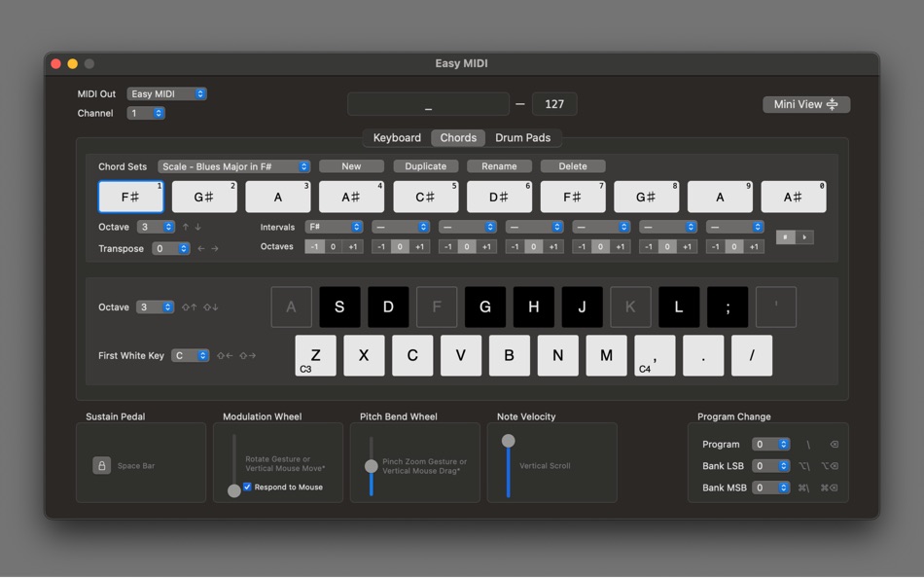The height and width of the screenshot is (578, 924).
Task: Select +1 octave for F# interval
Action: click(x=352, y=246)
